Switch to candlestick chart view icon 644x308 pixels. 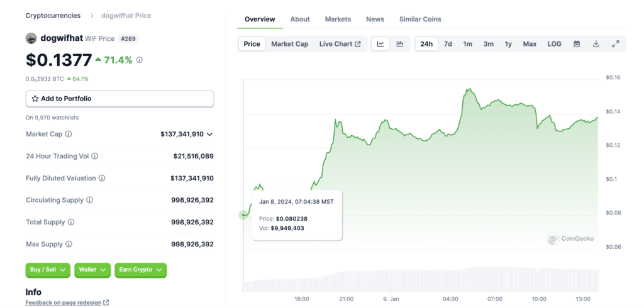tap(399, 44)
